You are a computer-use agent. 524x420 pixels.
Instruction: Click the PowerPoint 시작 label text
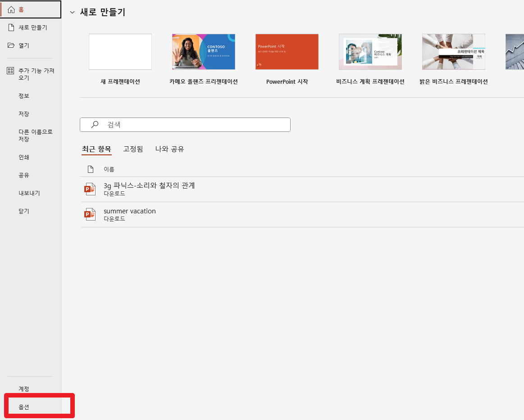(287, 81)
